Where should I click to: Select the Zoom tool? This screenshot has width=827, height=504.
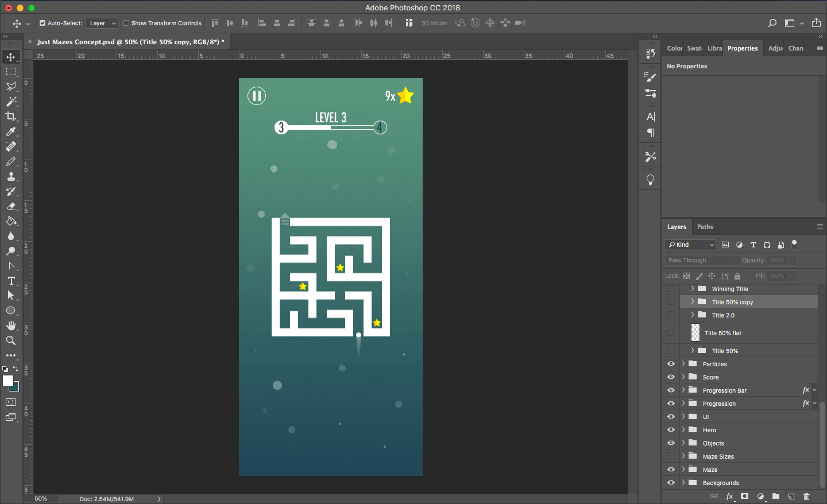point(11,340)
